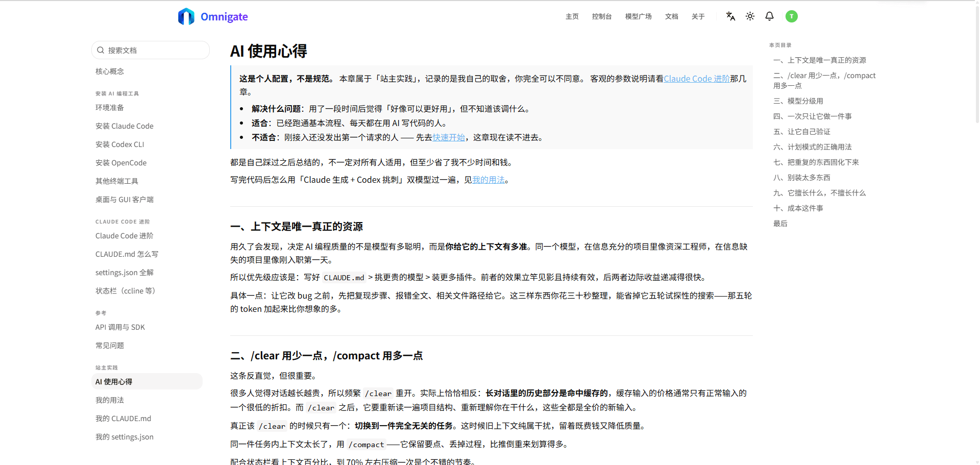Jump to 五、让它自己验证 in the outline
The image size is (980, 465).
802,132
